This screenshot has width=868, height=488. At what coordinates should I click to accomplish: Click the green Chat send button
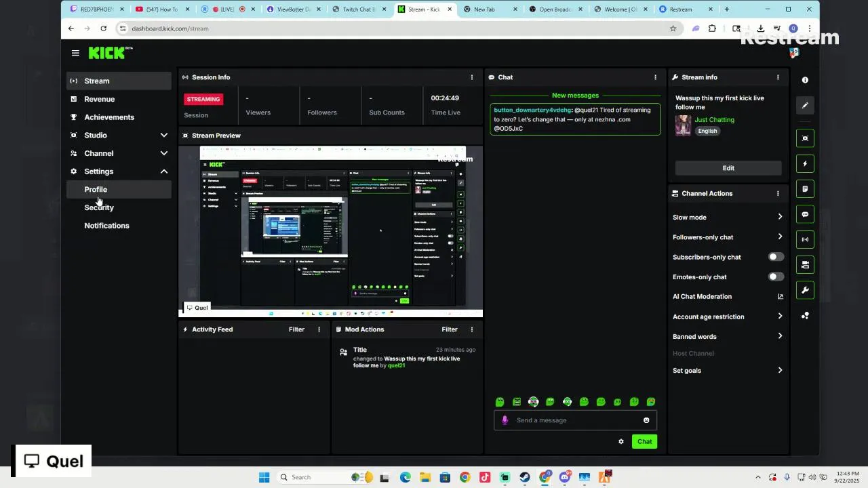(644, 441)
